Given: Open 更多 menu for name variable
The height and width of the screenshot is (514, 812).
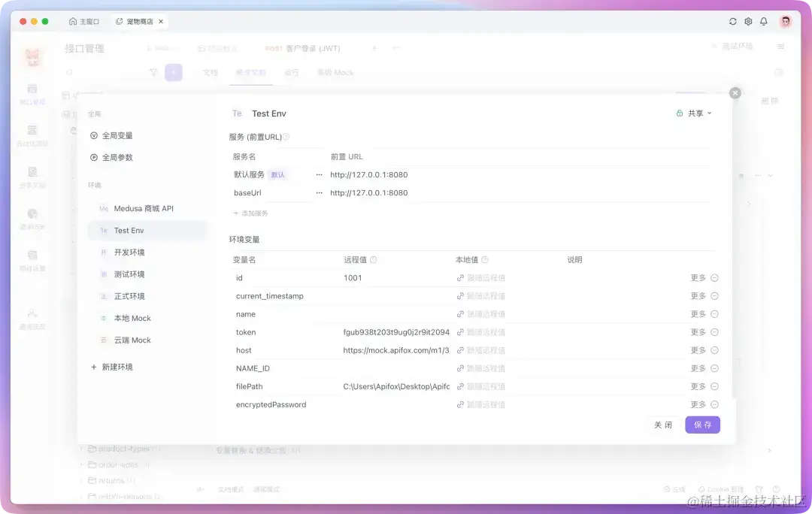Looking at the screenshot, I should point(698,314).
